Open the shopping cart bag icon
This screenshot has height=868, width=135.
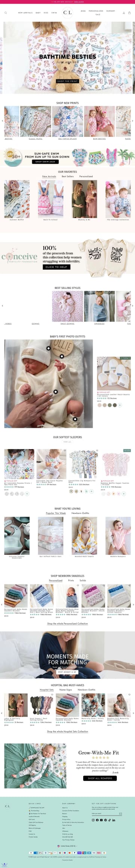129,13
